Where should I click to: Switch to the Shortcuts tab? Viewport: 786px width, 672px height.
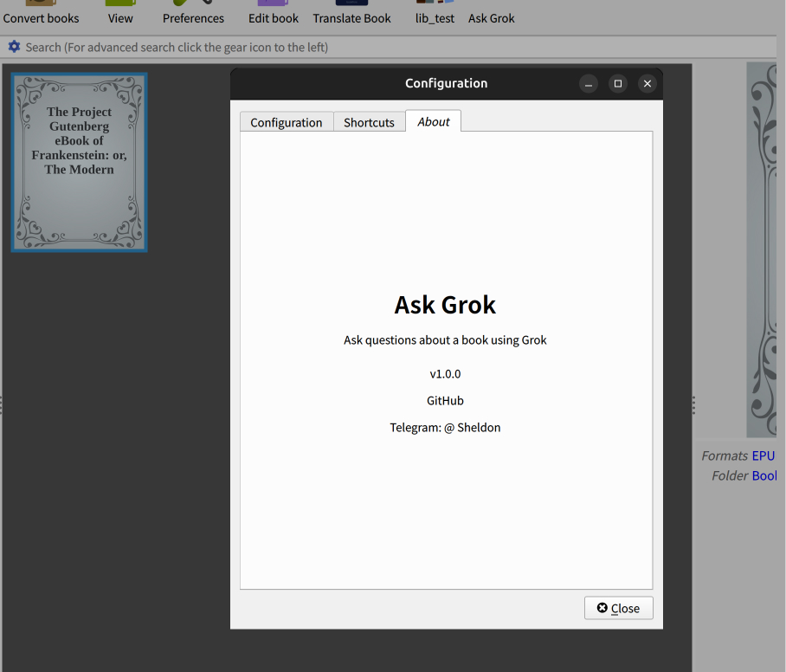click(369, 122)
